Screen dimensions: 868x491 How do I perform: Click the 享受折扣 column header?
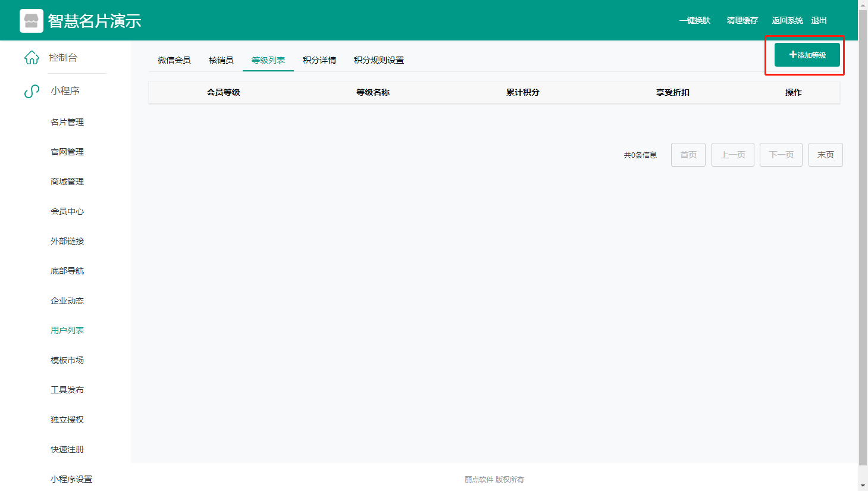click(673, 92)
